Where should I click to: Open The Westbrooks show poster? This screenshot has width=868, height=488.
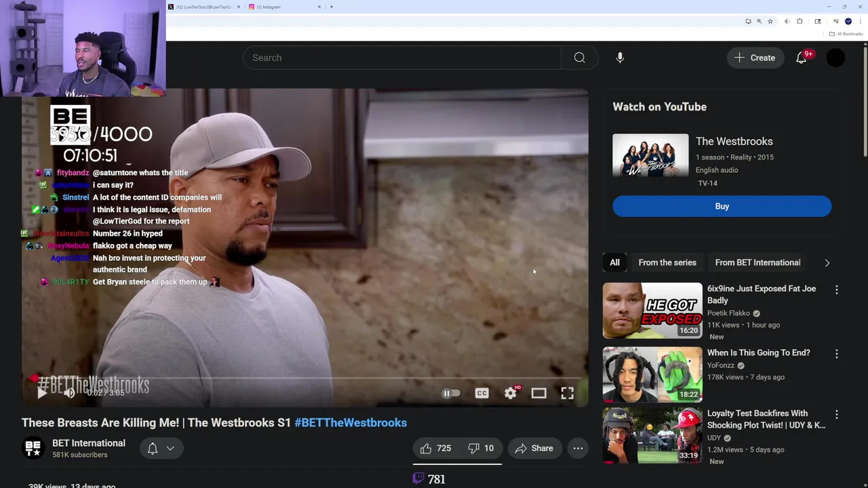pyautogui.click(x=650, y=155)
